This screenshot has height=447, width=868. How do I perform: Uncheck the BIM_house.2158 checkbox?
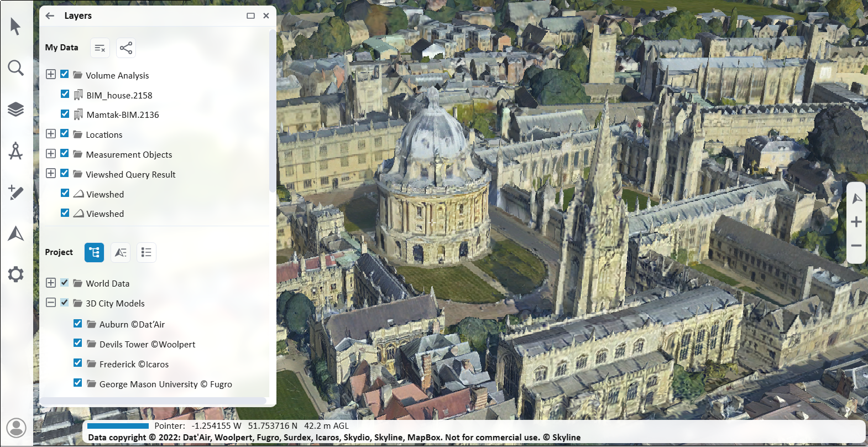click(65, 94)
